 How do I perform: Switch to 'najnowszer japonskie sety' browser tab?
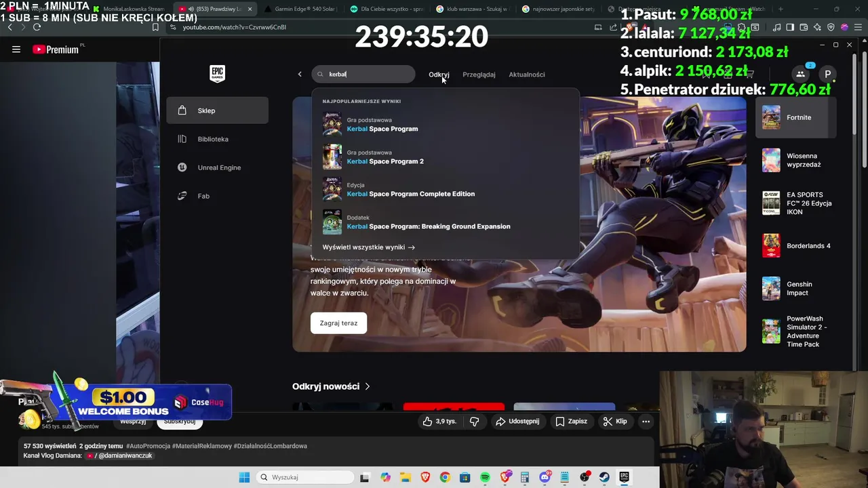(x=559, y=9)
